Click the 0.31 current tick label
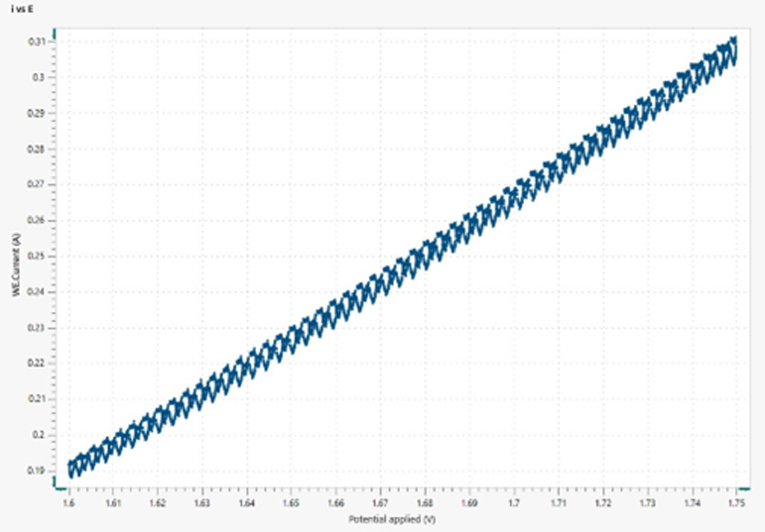 coord(37,41)
